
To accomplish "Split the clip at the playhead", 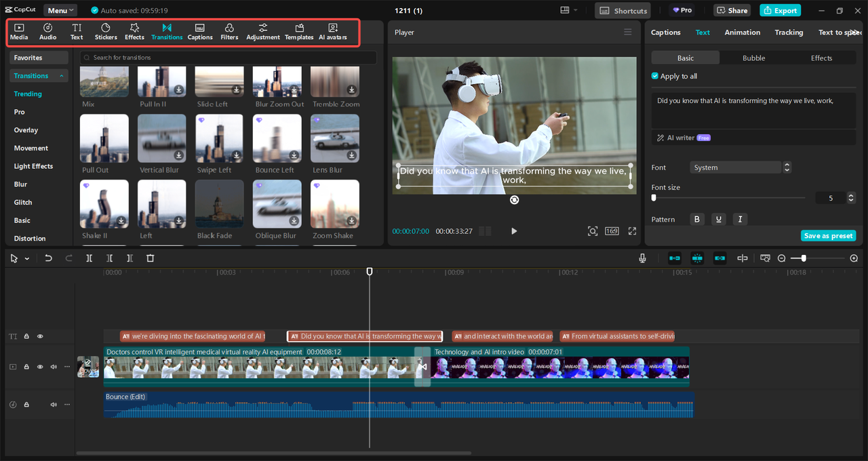I will [x=90, y=258].
